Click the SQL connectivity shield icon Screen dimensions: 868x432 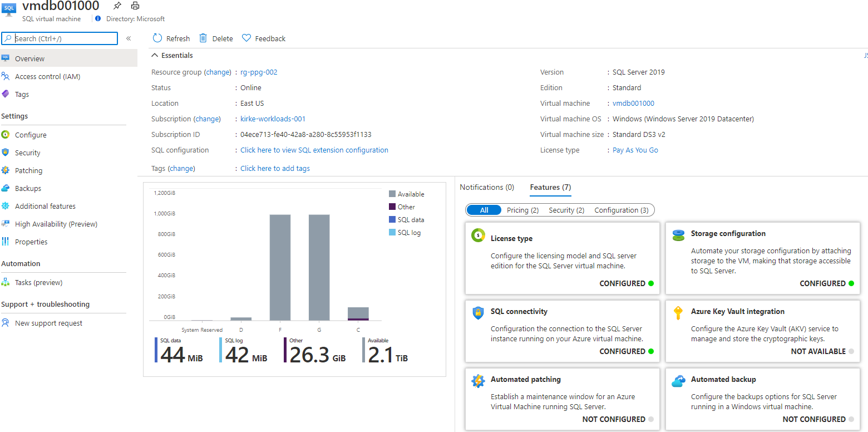click(478, 312)
